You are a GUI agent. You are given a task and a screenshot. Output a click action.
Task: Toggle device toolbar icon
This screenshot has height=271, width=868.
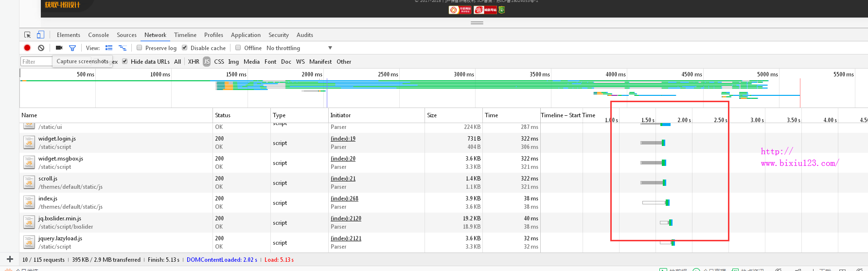[40, 35]
